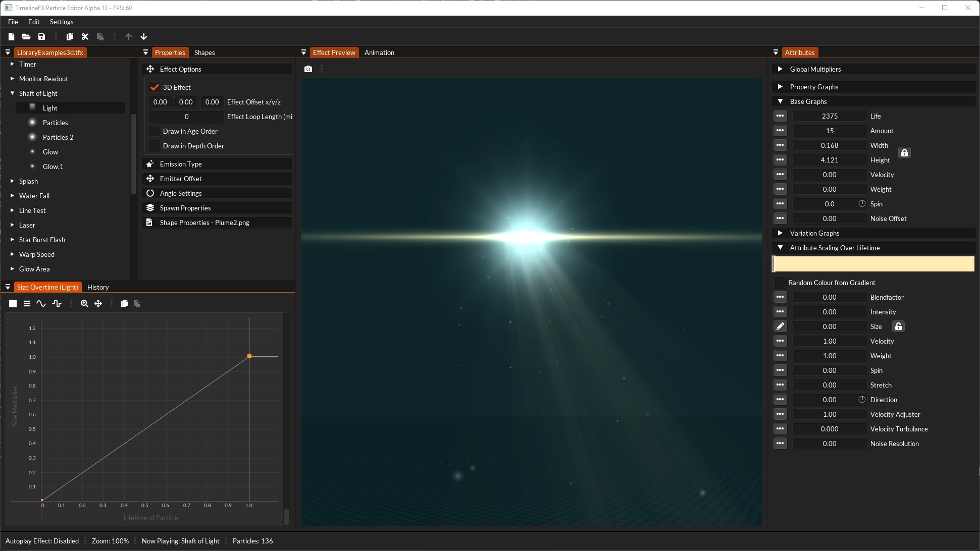
Task: Cut the selected effect with scissors icon
Action: pyautogui.click(x=85, y=36)
